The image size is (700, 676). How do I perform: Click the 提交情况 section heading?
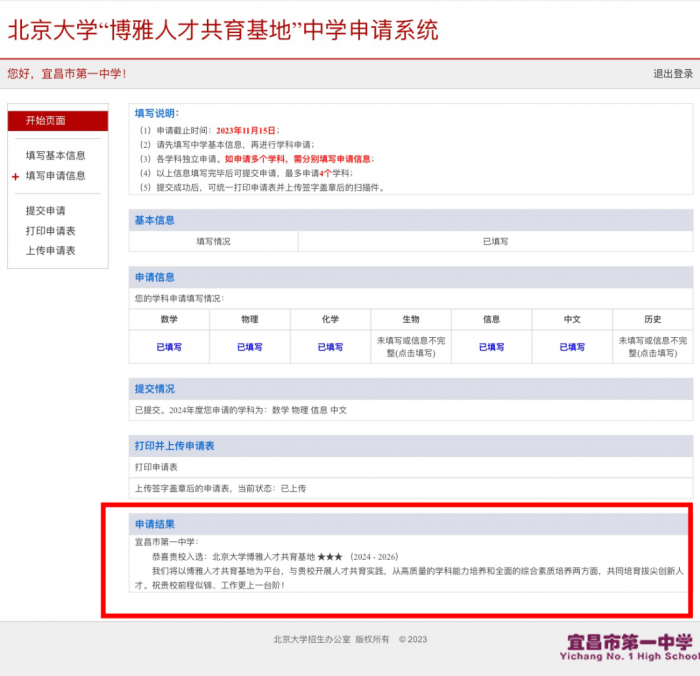[155, 389]
